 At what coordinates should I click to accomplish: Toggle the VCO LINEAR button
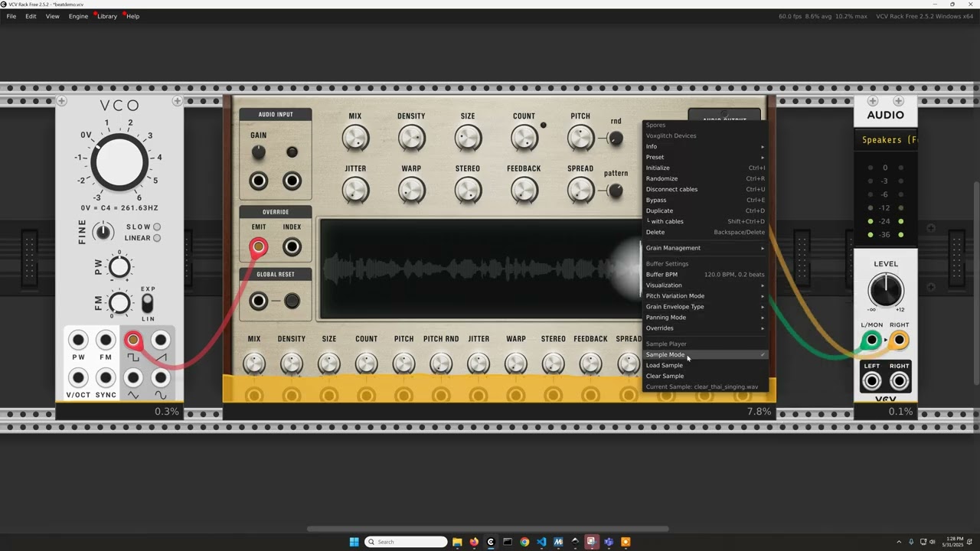click(157, 238)
